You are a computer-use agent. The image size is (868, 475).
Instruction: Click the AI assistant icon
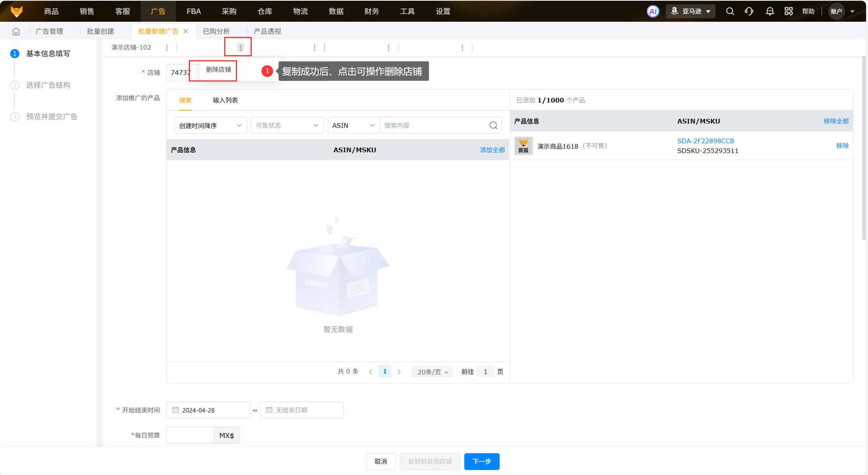point(653,11)
